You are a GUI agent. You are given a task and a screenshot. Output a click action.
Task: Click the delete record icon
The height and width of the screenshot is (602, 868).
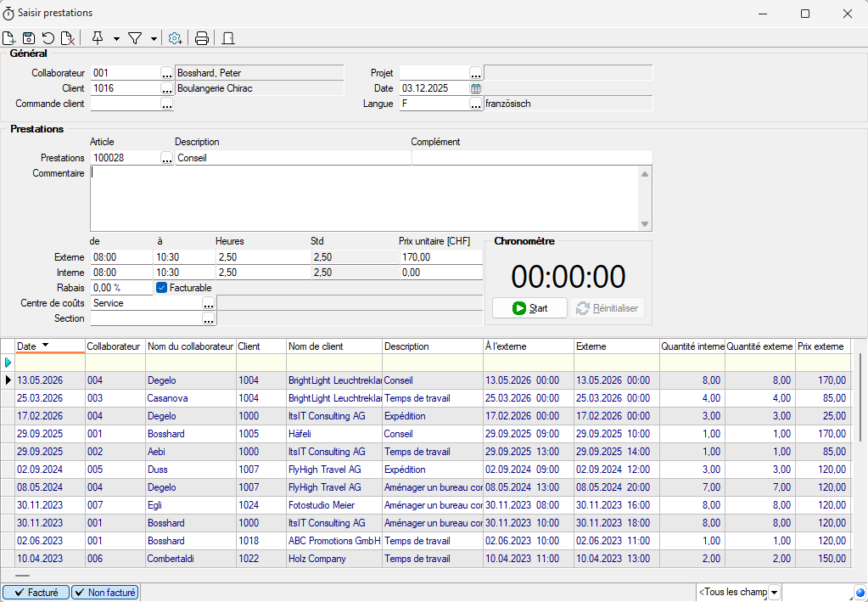pyautogui.click(x=67, y=38)
